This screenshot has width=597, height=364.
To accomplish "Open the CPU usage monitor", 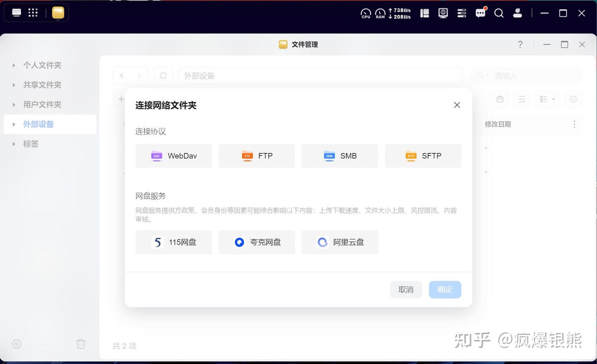I will click(366, 14).
